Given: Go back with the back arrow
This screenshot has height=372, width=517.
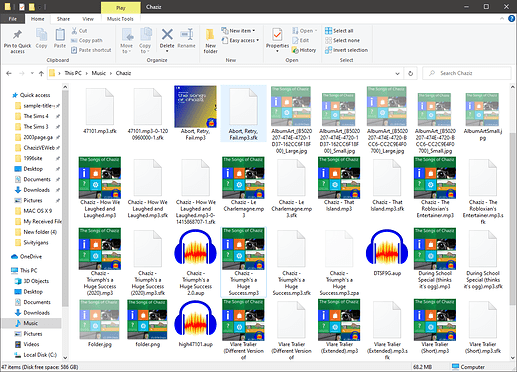Looking at the screenshot, I should [9, 73].
